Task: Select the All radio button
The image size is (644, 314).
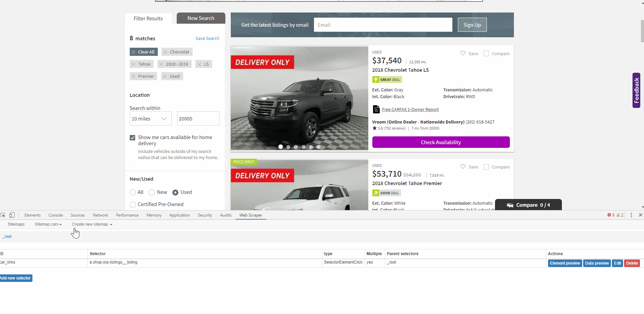Action: [133, 193]
